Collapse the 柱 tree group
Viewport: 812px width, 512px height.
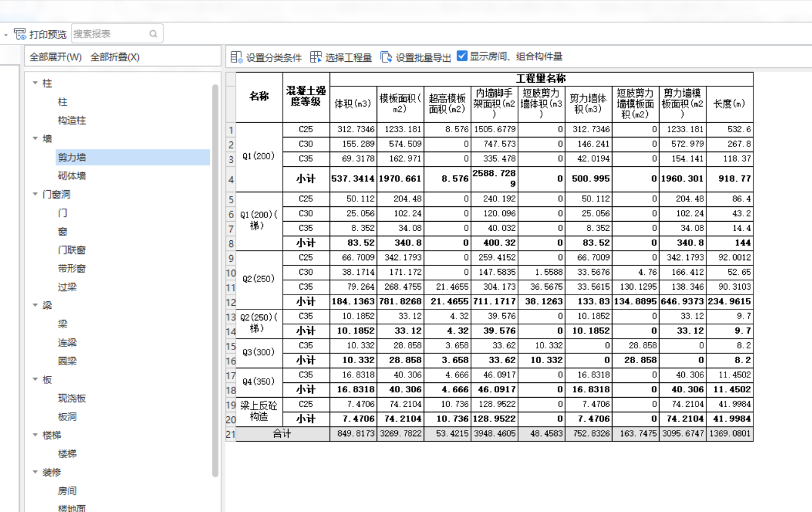tap(35, 83)
